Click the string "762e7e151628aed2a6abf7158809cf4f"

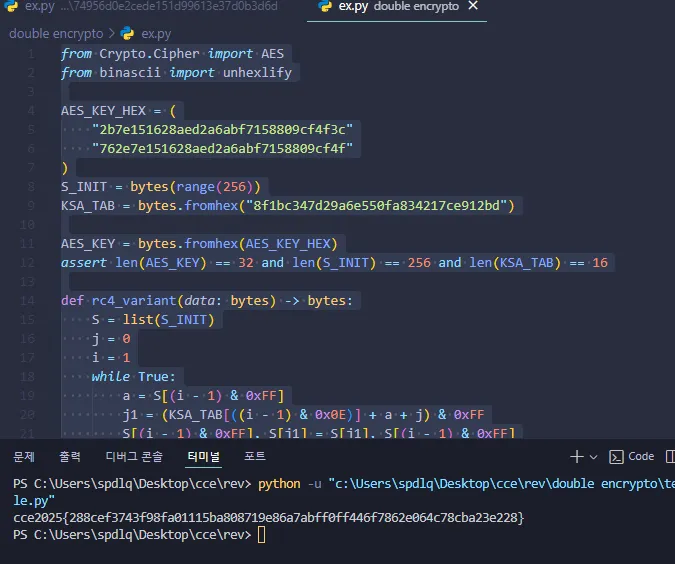[x=222, y=149]
